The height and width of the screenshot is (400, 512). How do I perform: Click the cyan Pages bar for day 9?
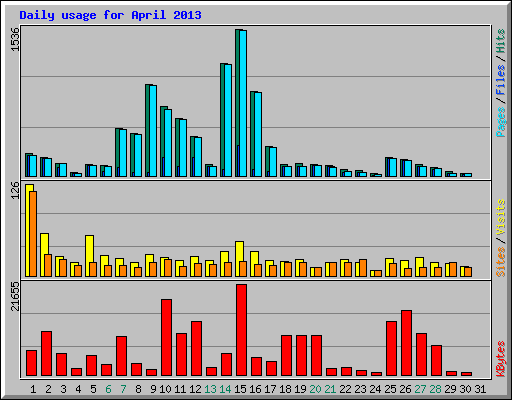click(153, 131)
